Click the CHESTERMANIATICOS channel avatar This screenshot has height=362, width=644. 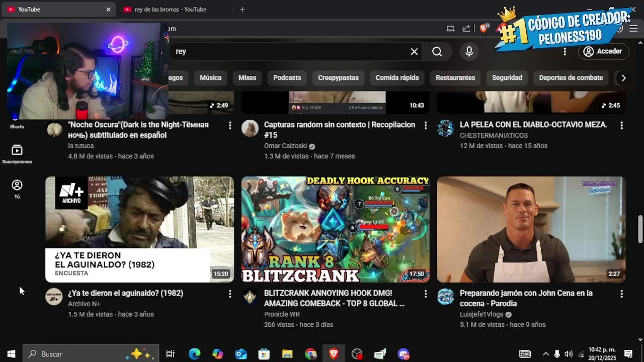pyautogui.click(x=445, y=128)
